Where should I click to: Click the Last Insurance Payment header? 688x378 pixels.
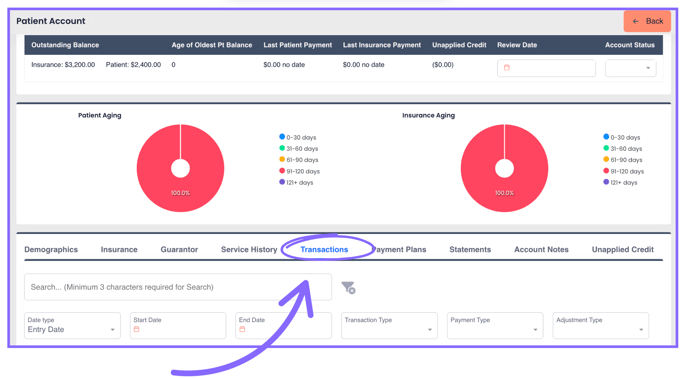pyautogui.click(x=382, y=45)
